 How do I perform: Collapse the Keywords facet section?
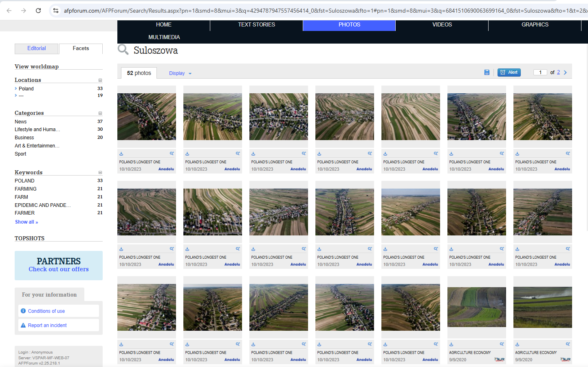click(100, 173)
